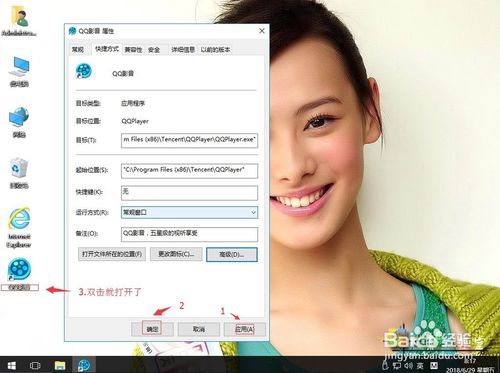Switch to the 常规 tab
The height and width of the screenshot is (373, 500).
(78, 50)
